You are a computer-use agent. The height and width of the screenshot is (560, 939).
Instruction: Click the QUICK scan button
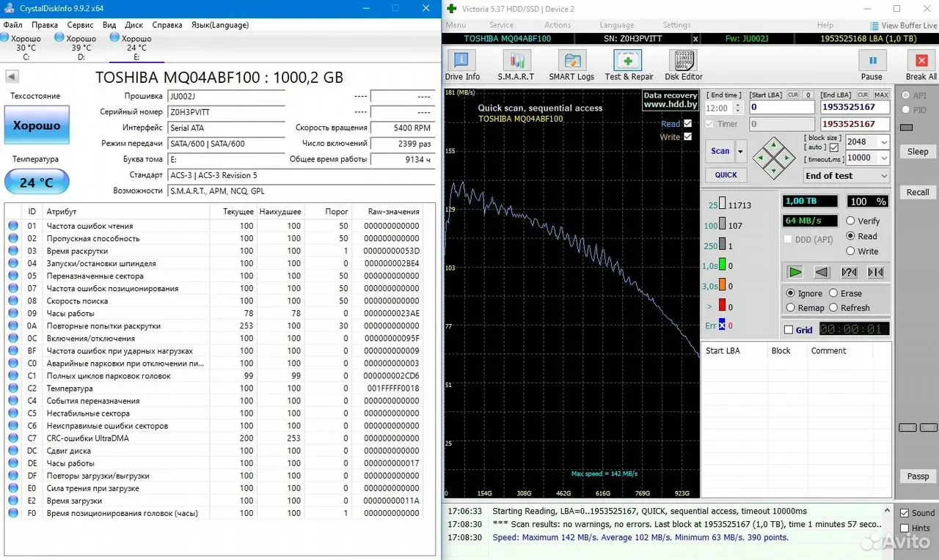[726, 174]
